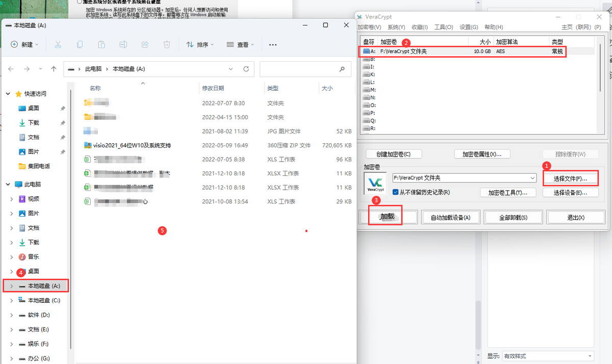This screenshot has height=364, width=612.
Task: Sort files by 修改日期 column header
Action: pyautogui.click(x=213, y=88)
